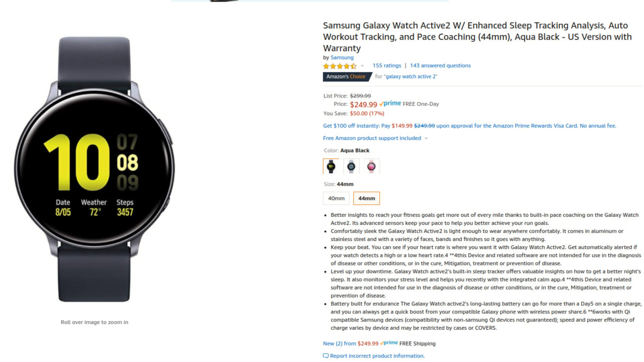Click the Prime logo beside the price

[x=390, y=103]
